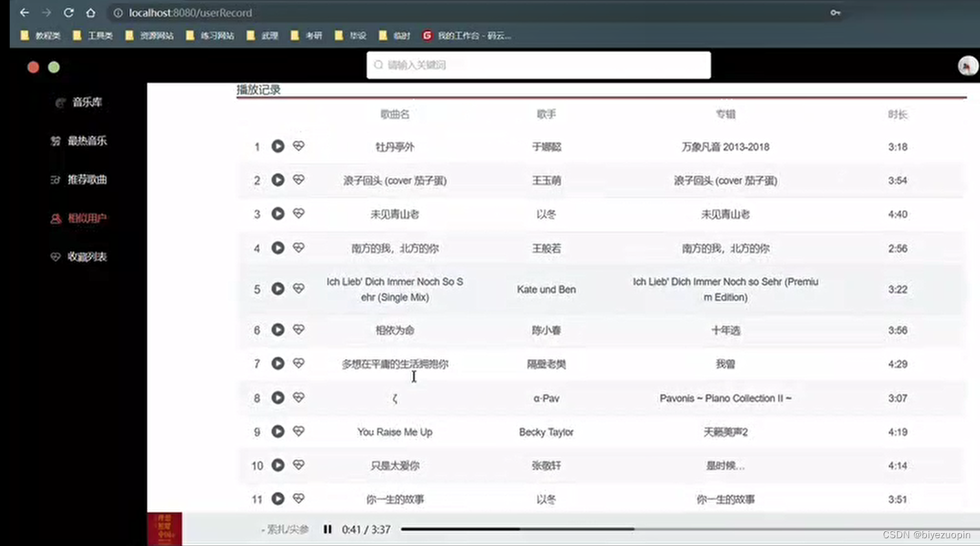Play 南方的我，北方的你 in row 4
The image size is (980, 546).
(278, 248)
